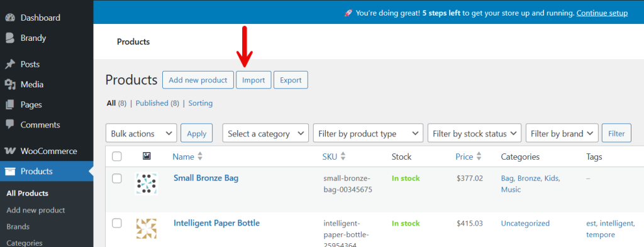Filter by the Bronze category link
This screenshot has height=247, width=644.
point(528,178)
